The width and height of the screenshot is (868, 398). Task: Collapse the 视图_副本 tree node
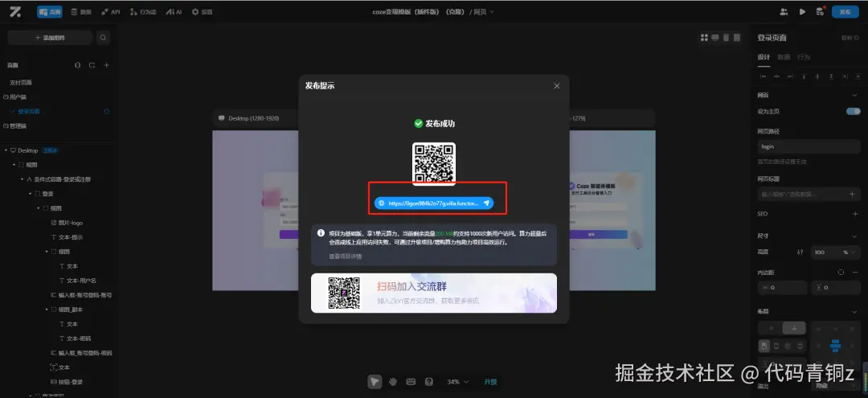tap(47, 310)
